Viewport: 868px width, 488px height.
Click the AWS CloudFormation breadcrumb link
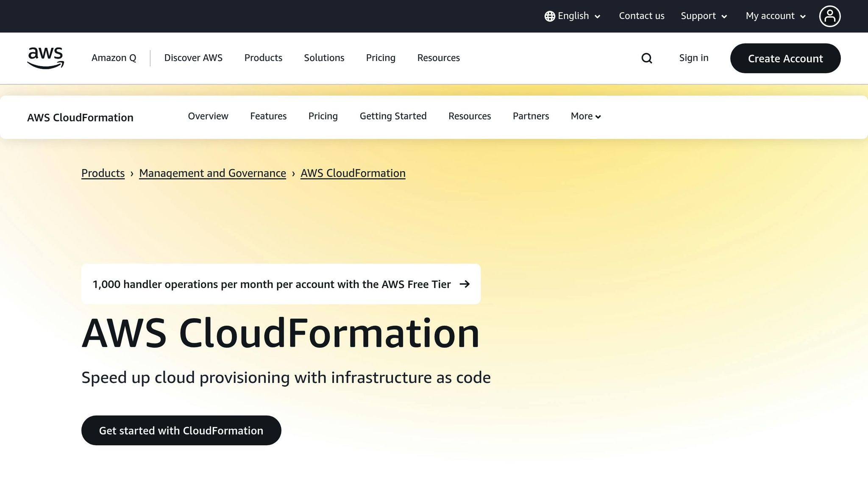tap(353, 173)
